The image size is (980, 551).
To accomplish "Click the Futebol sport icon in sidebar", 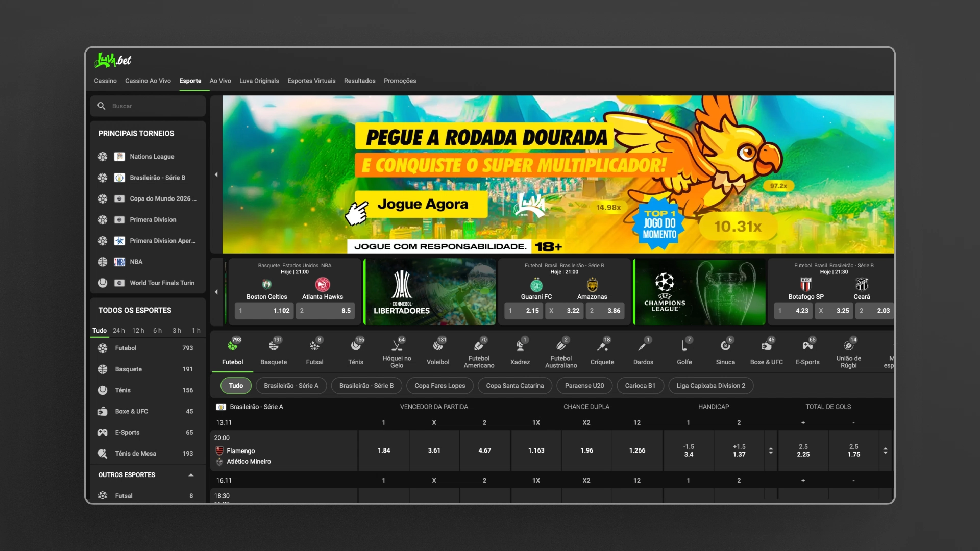I will (x=103, y=348).
